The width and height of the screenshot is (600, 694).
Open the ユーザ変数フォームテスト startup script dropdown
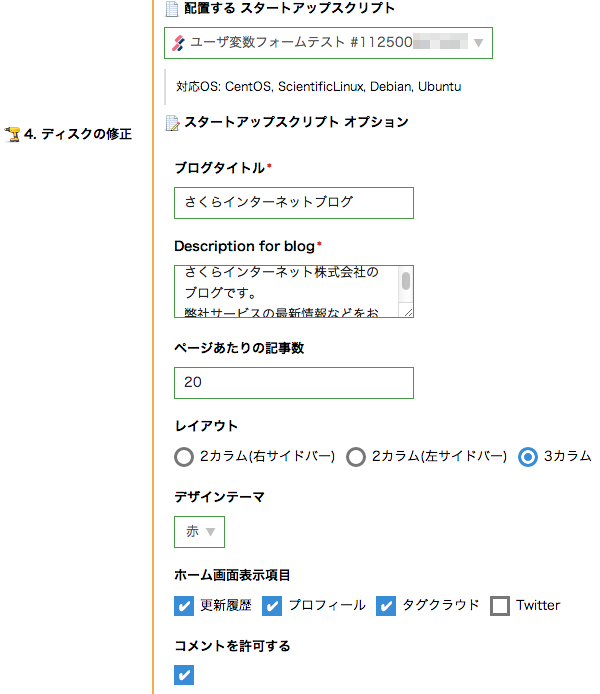tap(328, 43)
